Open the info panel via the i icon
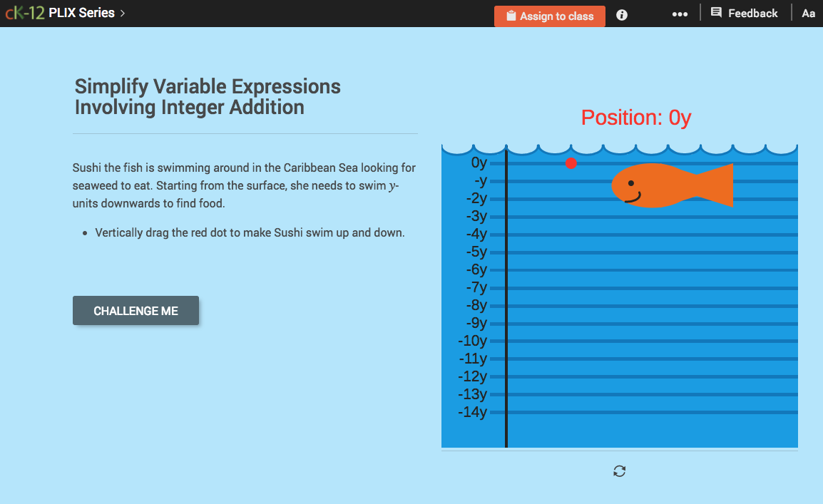 [621, 14]
